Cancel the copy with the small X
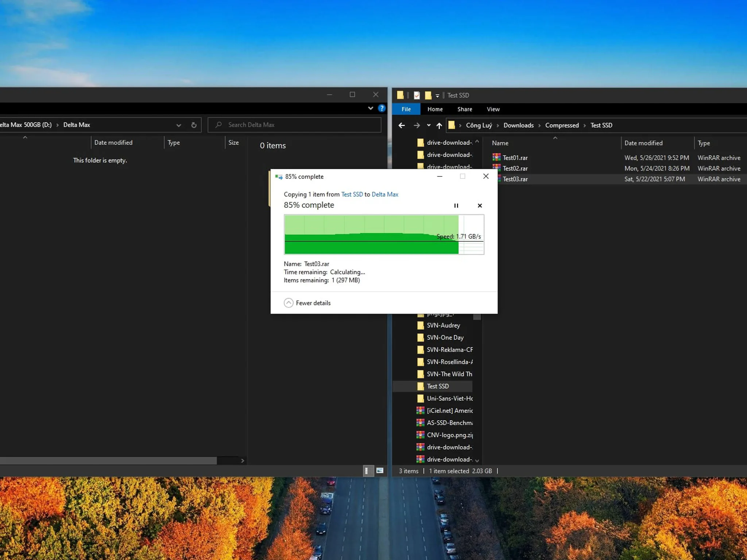Image resolution: width=747 pixels, height=560 pixels. [480, 206]
